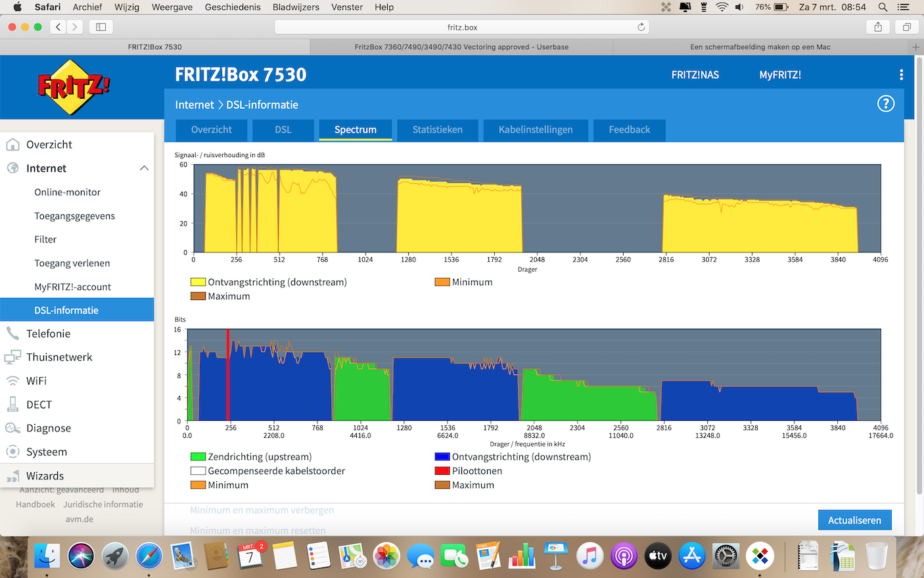This screenshot has height=578, width=924.
Task: Collapse the Internet menu chevron
Action: pyautogui.click(x=144, y=168)
